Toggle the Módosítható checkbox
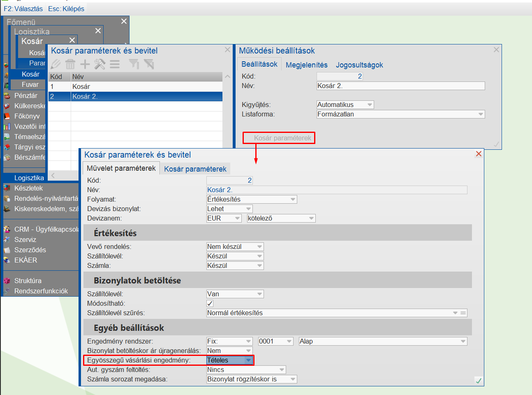The image size is (532, 395). 210,304
